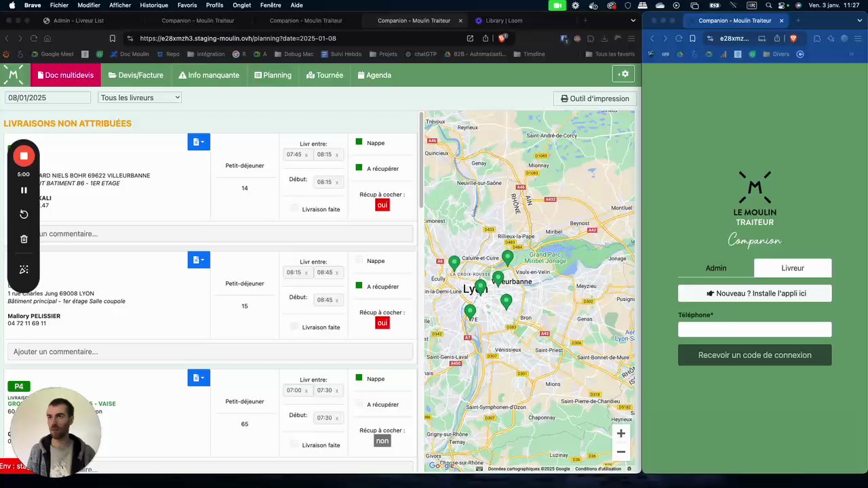Share the page from left browser address bar
Screen dimensions: 868x488
pos(486,39)
